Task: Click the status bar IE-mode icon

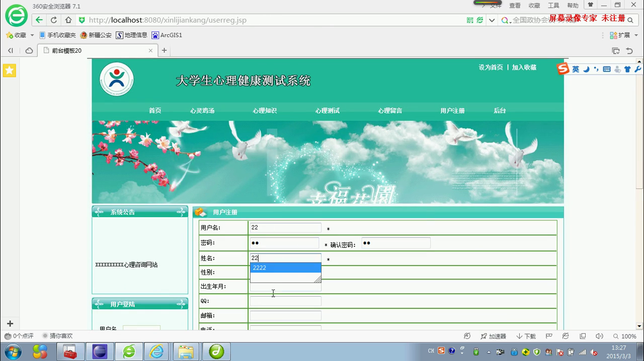Action: pos(566,336)
